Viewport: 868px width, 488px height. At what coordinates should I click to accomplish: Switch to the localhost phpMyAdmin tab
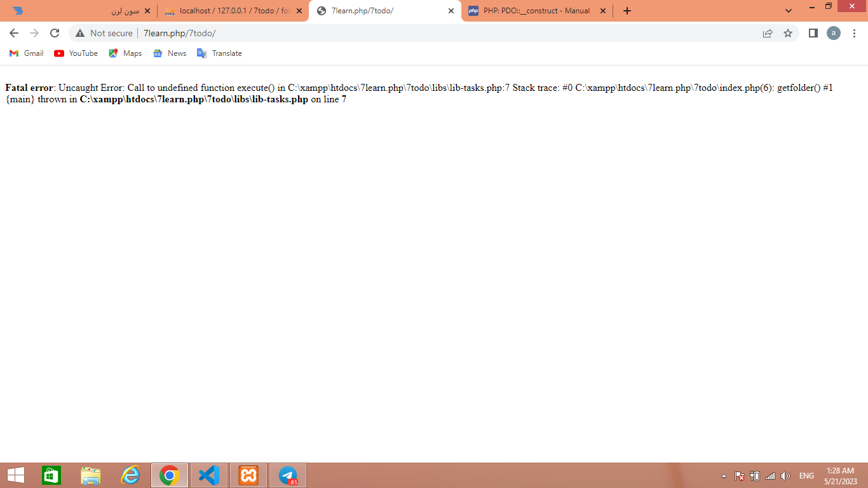point(233,11)
